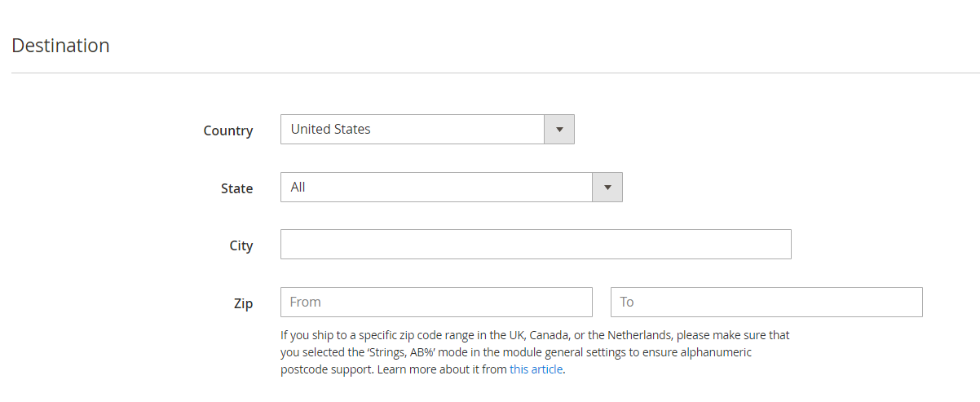Click the Destination section heading
The height and width of the screenshot is (402, 980).
coord(60,46)
